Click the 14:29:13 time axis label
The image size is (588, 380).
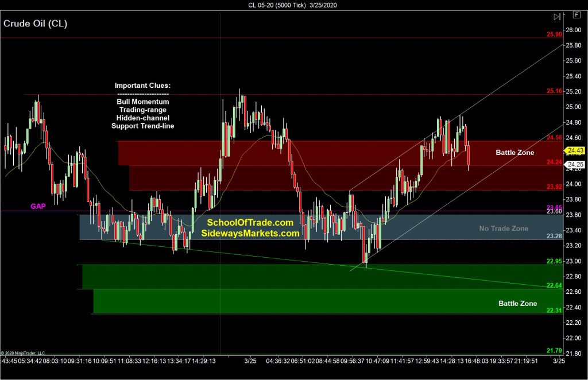(x=204, y=361)
